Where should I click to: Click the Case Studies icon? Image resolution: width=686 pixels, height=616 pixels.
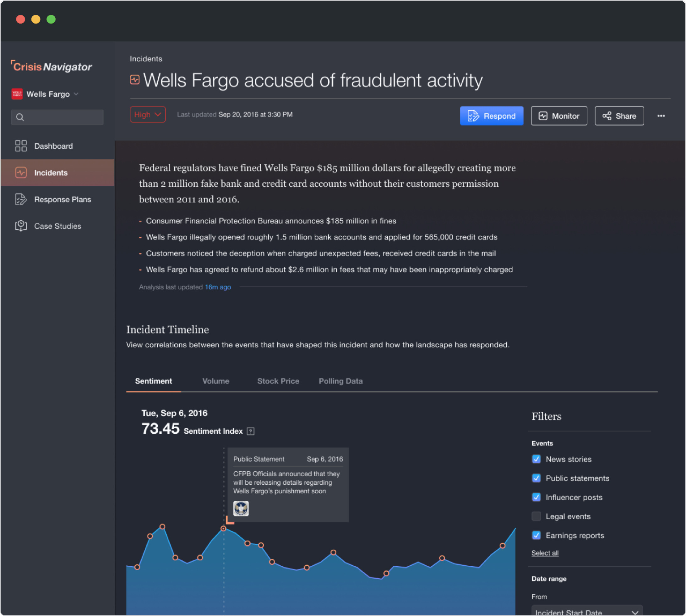(21, 226)
